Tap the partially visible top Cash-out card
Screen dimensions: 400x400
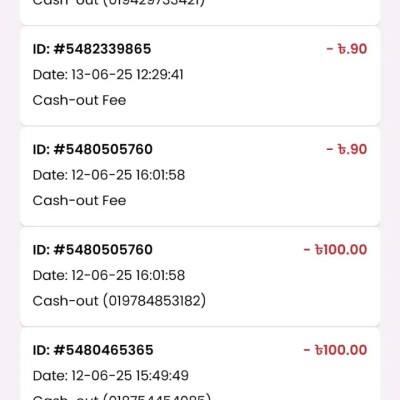(200, 12)
